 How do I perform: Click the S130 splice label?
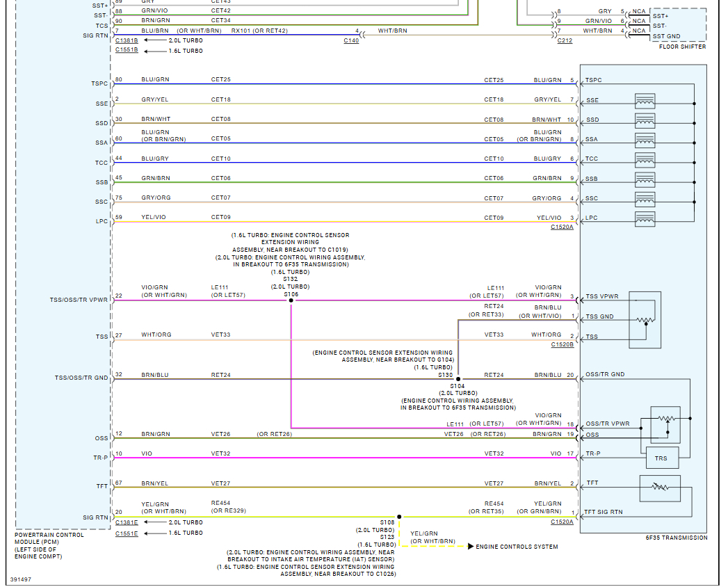(445, 375)
